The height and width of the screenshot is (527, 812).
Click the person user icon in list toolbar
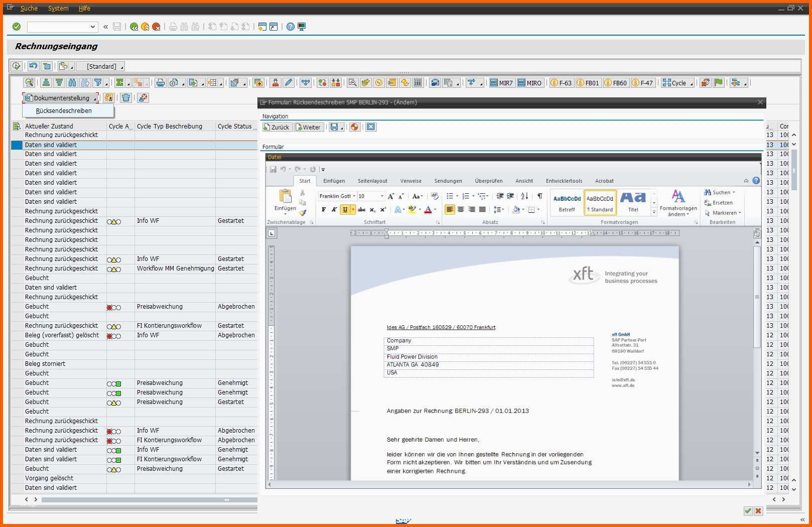(275, 83)
